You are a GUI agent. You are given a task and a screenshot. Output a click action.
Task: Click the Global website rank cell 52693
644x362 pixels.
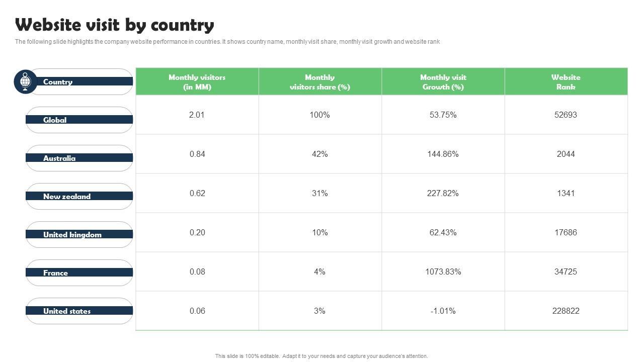pyautogui.click(x=566, y=115)
